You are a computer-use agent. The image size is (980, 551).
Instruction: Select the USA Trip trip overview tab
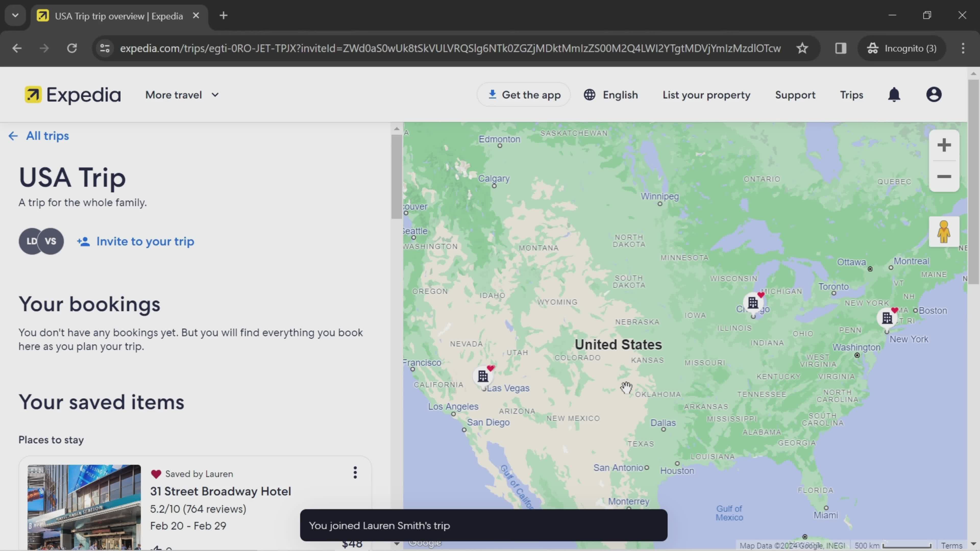[119, 16]
